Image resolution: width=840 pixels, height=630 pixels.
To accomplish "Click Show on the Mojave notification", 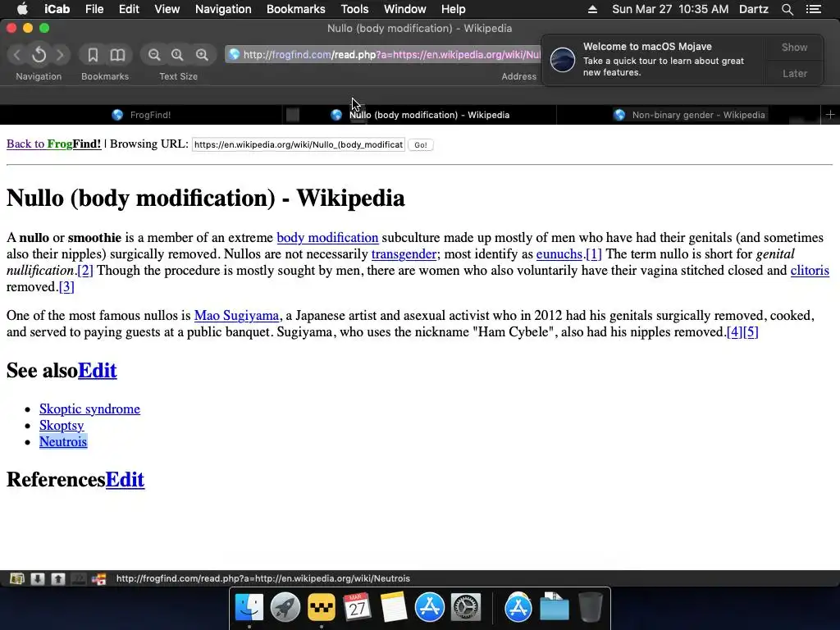I will point(794,47).
